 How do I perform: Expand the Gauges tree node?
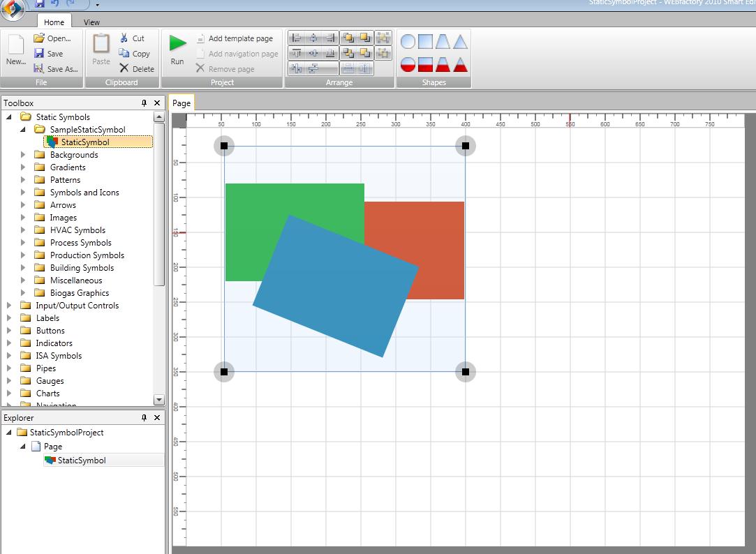tap(9, 381)
